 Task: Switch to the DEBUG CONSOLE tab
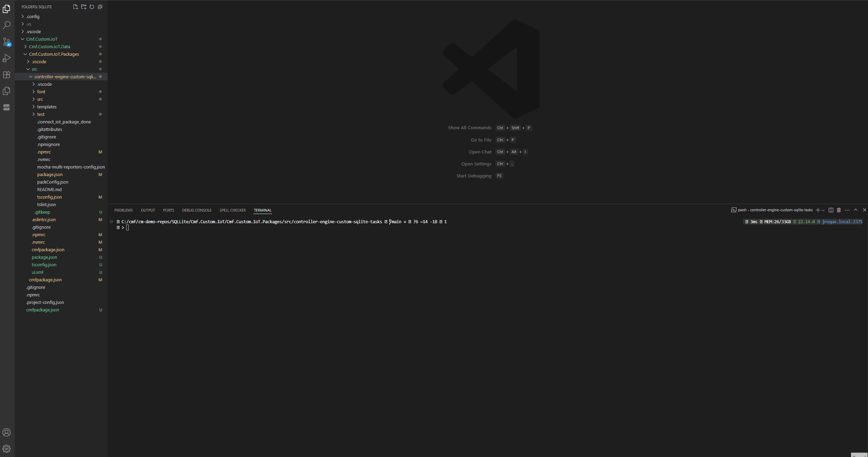pyautogui.click(x=197, y=210)
